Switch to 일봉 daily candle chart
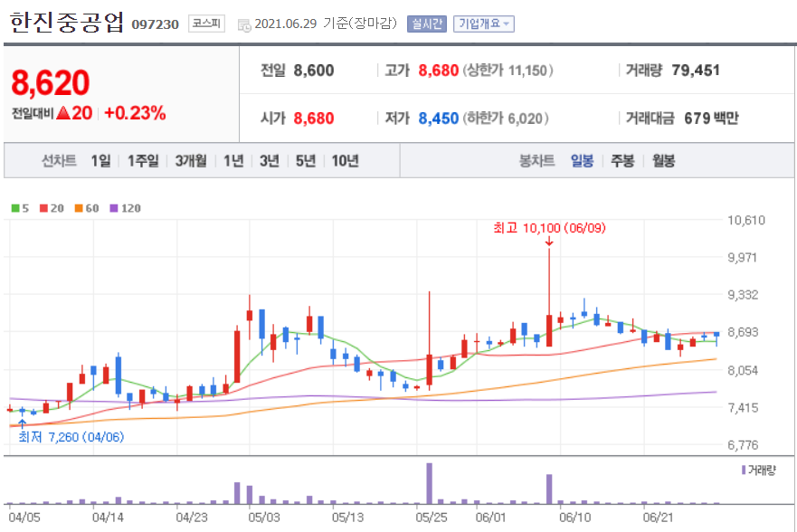This screenshot has width=797, height=532. (582, 161)
